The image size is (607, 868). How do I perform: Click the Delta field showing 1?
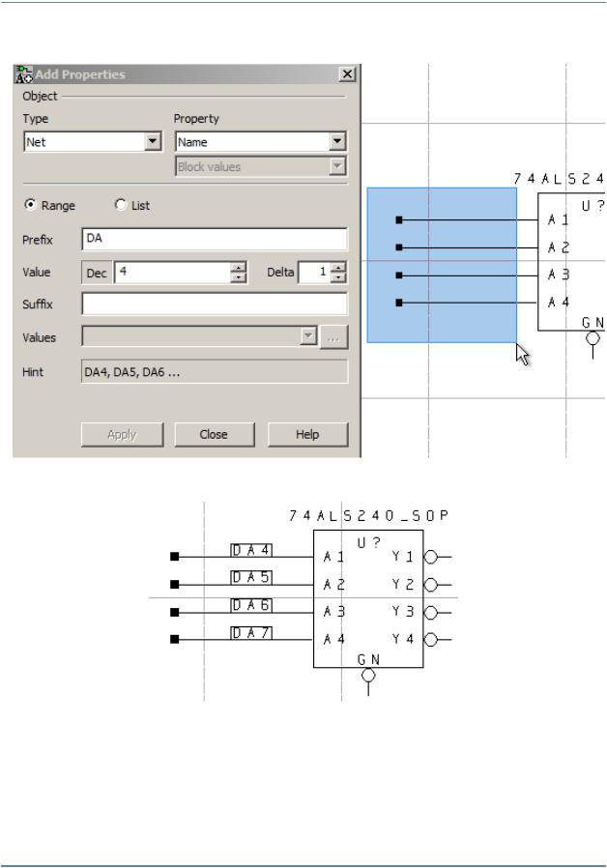coord(314,273)
